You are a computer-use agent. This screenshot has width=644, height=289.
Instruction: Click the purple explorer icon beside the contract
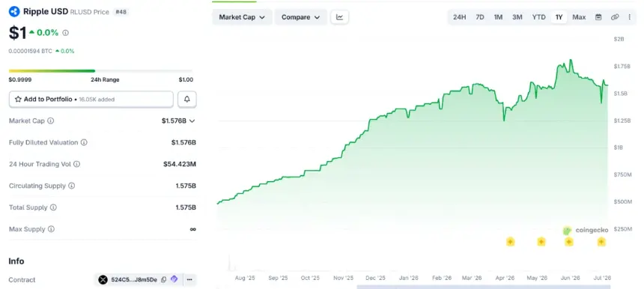point(174,279)
